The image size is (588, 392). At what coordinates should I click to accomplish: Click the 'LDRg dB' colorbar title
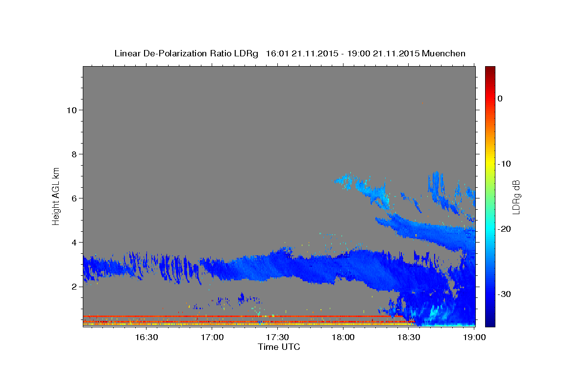[x=516, y=196]
